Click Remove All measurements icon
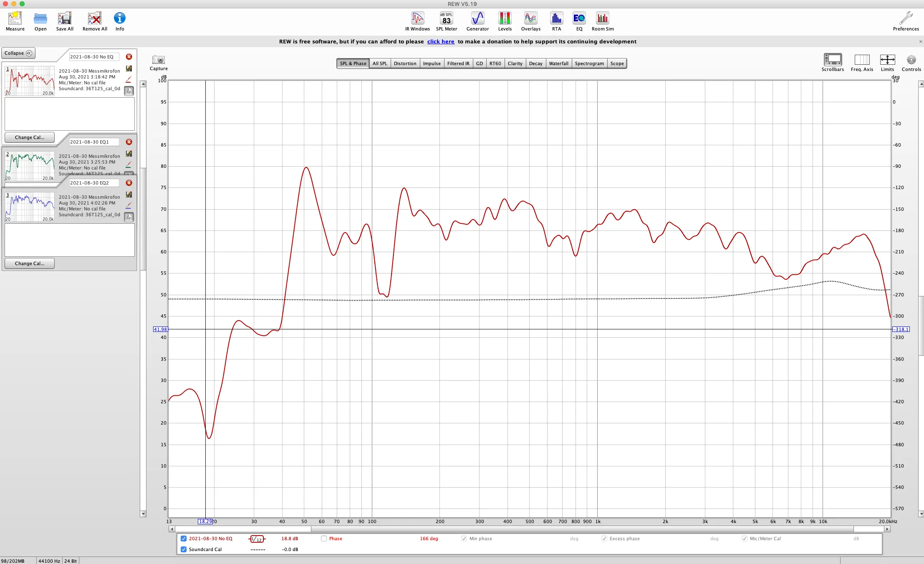This screenshot has height=564, width=924. click(95, 19)
